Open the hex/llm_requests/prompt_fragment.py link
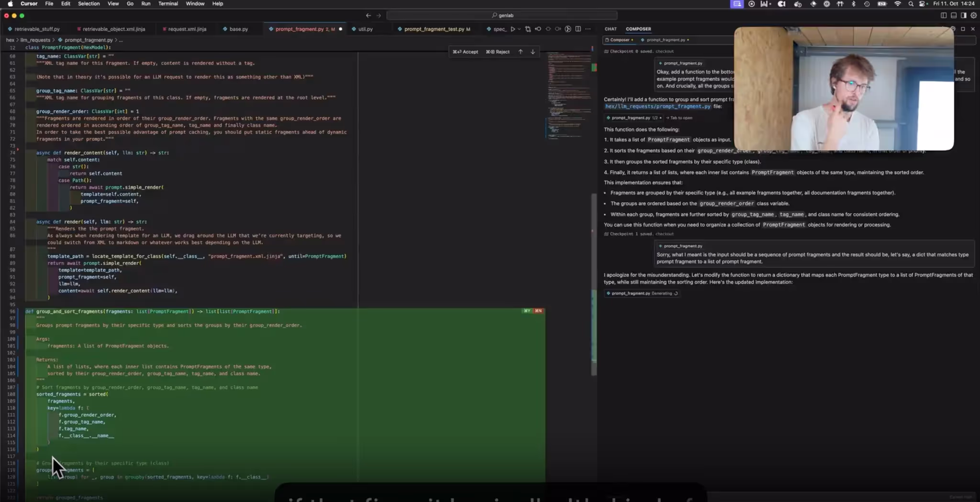 pos(657,107)
